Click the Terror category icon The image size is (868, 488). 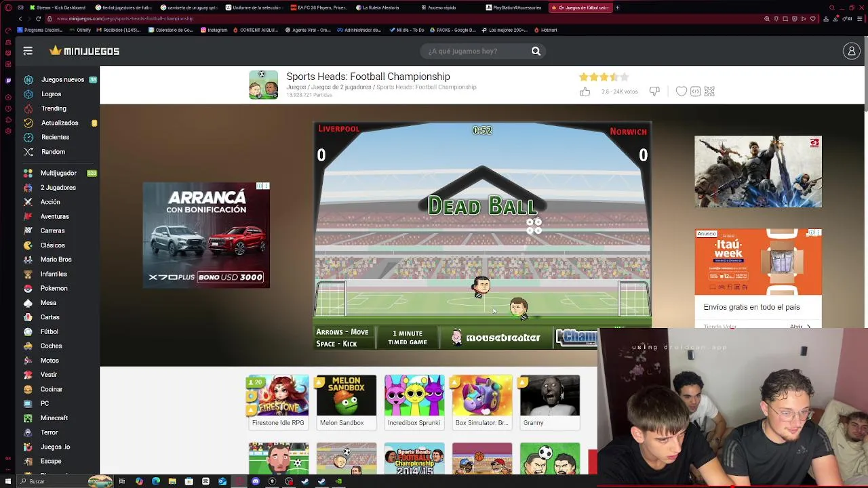point(28,432)
